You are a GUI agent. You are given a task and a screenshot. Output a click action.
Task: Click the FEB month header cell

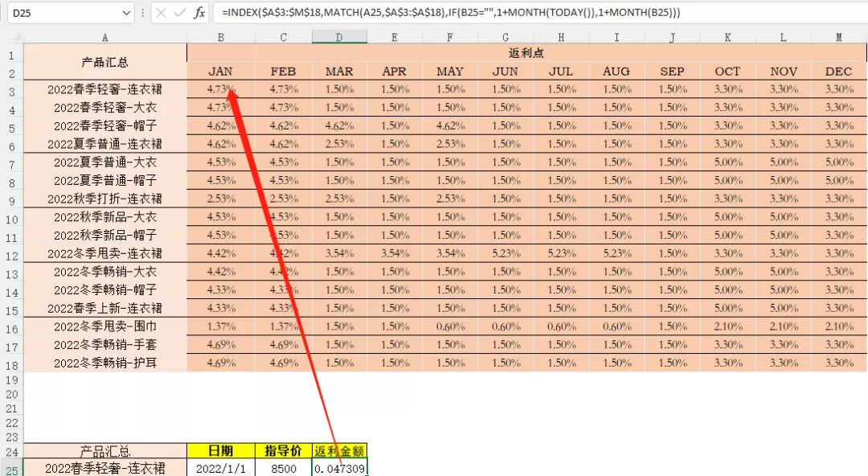point(283,72)
